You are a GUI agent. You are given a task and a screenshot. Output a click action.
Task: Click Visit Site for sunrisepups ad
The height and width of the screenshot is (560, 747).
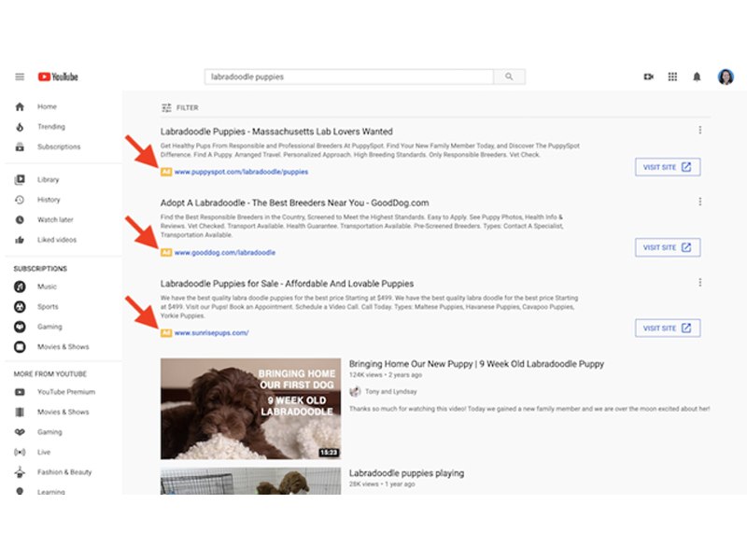pyautogui.click(x=667, y=328)
